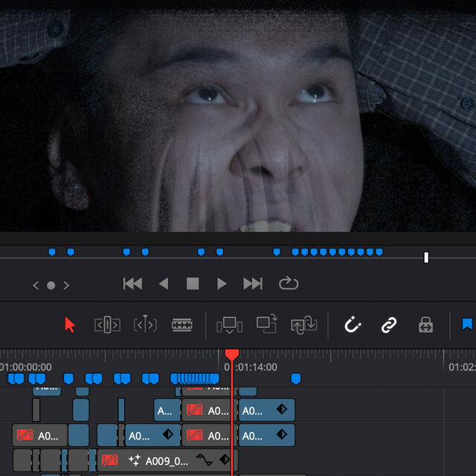Select the Razor Blade edit tool
The height and width of the screenshot is (476, 476).
pyautogui.click(x=181, y=325)
